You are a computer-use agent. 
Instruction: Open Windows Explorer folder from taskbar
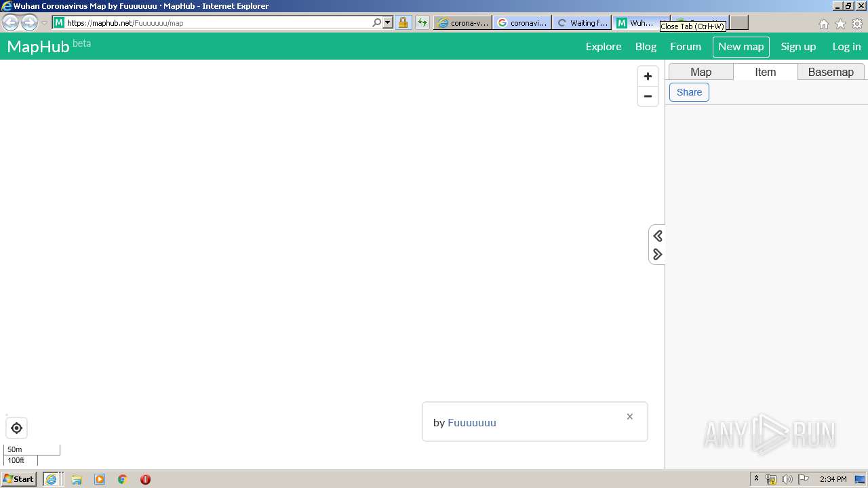point(77,479)
